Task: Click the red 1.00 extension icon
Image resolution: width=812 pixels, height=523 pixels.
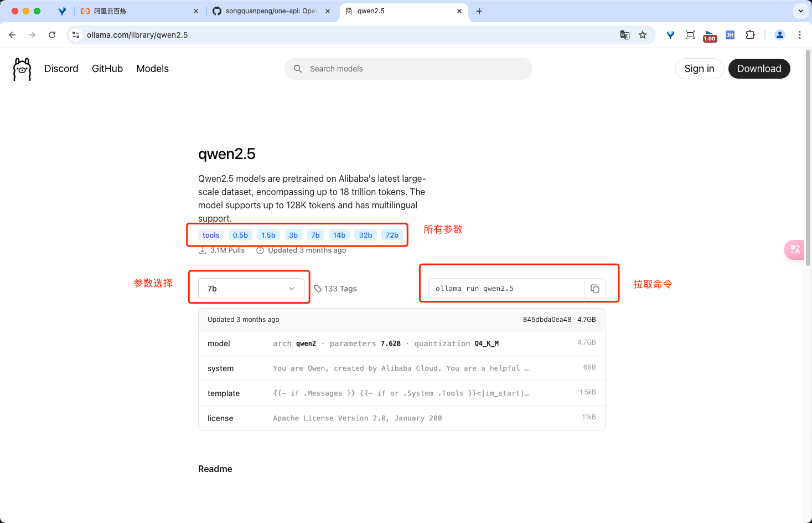Action: tap(710, 36)
